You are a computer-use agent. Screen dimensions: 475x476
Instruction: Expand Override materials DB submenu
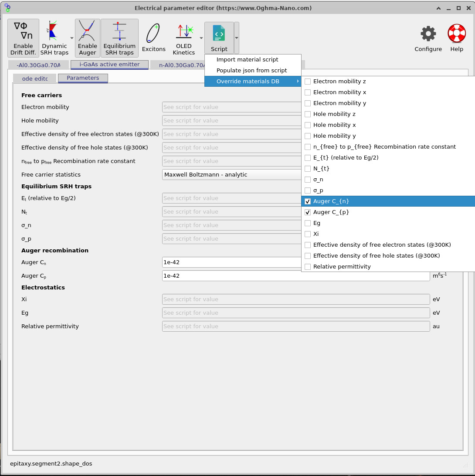(253, 82)
